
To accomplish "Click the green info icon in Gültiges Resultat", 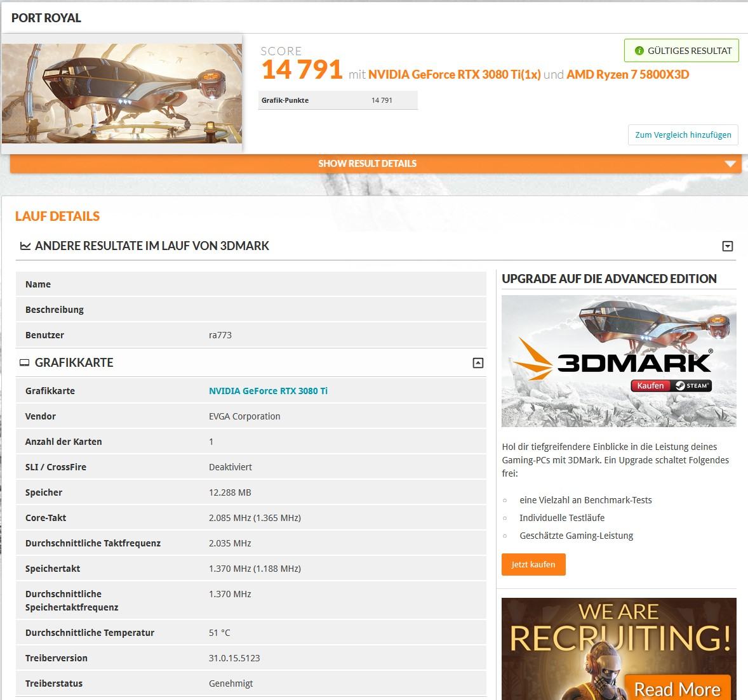I will pyautogui.click(x=639, y=51).
